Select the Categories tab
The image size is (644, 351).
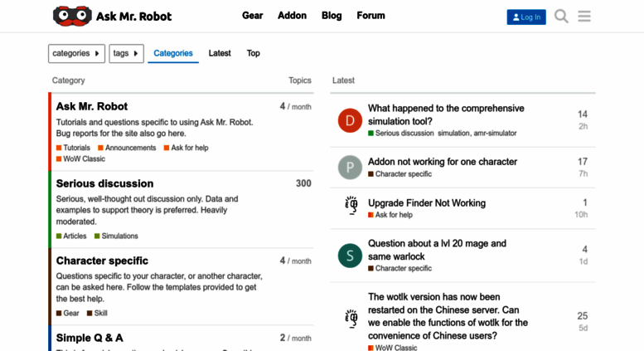pyautogui.click(x=173, y=53)
